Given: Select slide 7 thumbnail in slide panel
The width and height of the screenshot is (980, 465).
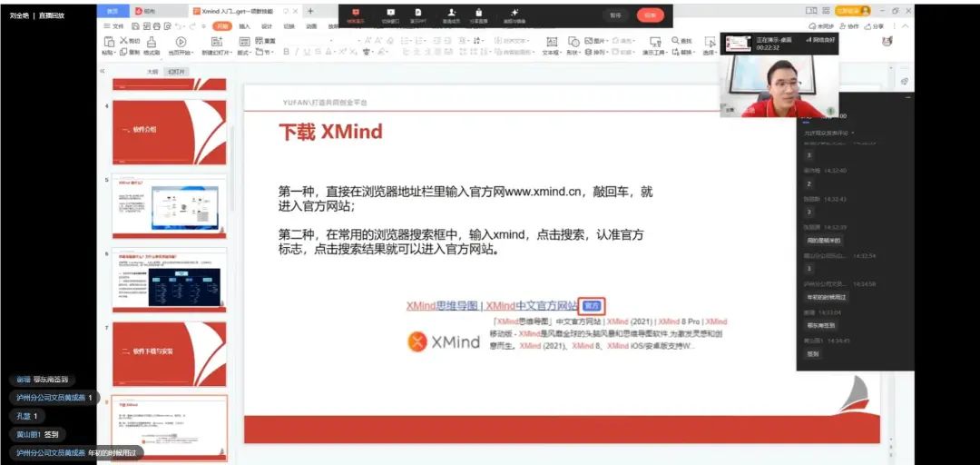Looking at the screenshot, I should pos(169,353).
